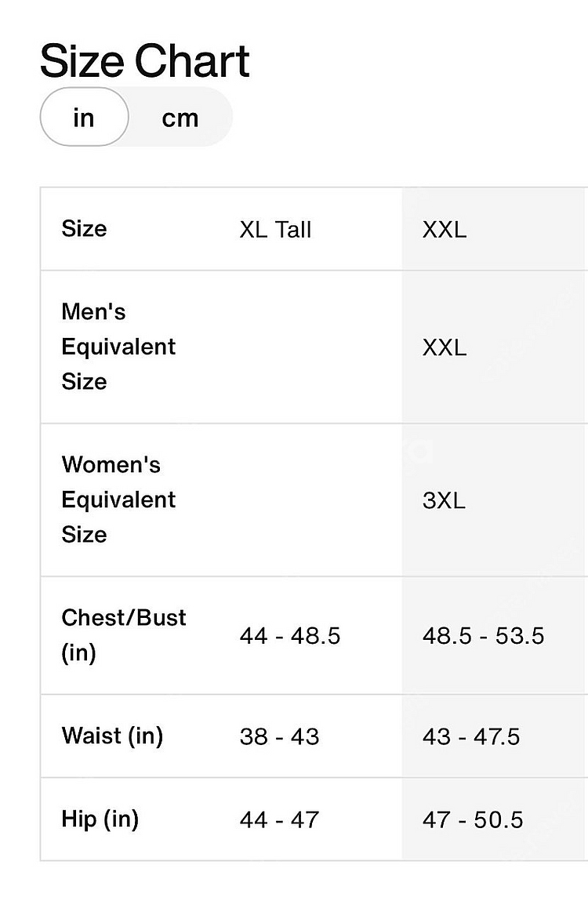
Task: Click the Chest/Bust (in) row label
Action: [124, 635]
